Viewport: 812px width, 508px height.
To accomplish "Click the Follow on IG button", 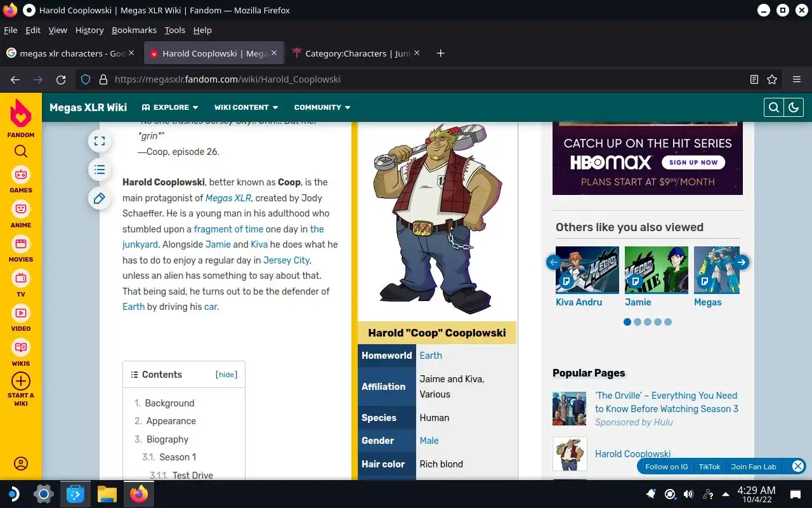I will 666,467.
